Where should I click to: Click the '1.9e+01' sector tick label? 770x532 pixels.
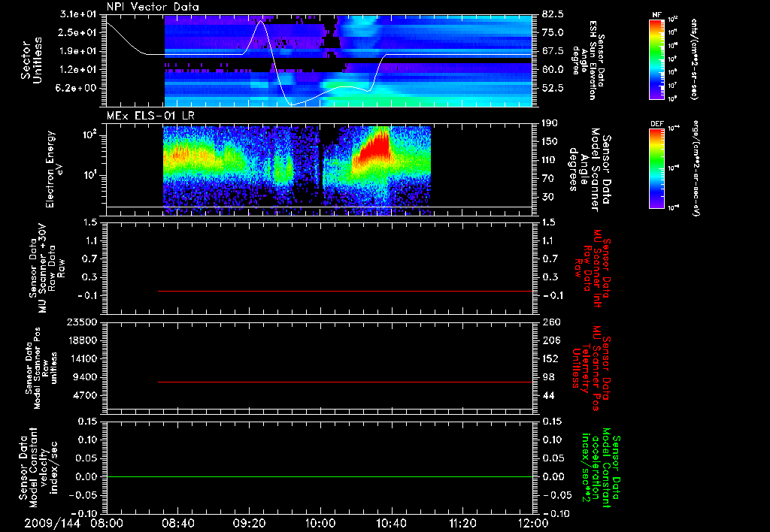78,51
